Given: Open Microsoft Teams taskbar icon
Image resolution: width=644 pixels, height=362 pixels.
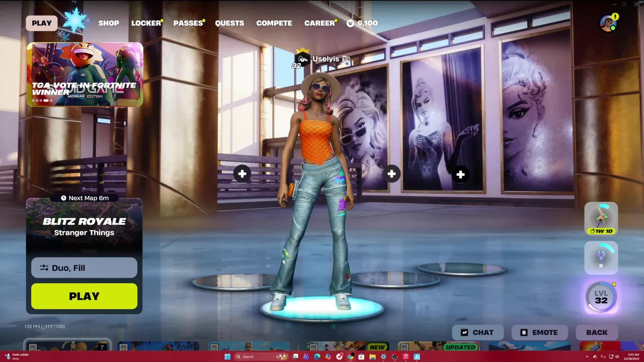Looking at the screenshot, I should point(306,356).
